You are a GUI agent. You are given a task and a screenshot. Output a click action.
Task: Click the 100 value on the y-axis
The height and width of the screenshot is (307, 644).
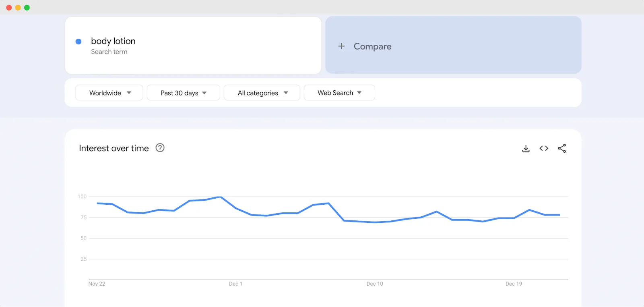[82, 197]
